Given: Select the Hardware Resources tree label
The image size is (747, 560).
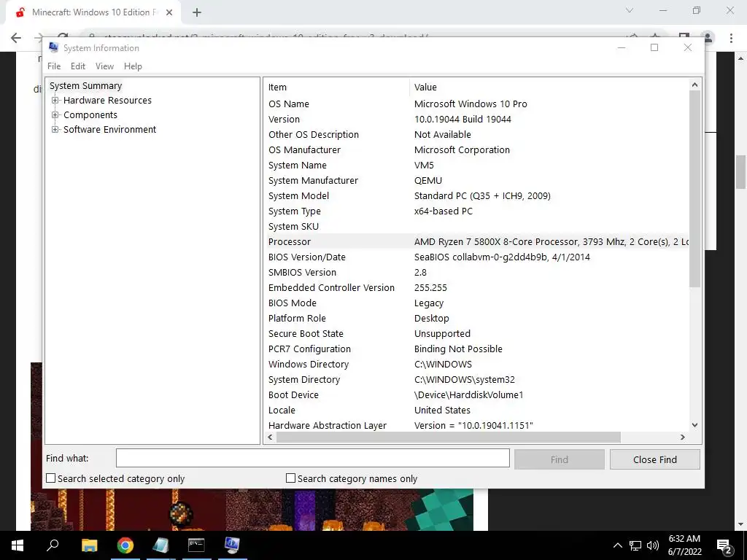Looking at the screenshot, I should click(x=107, y=101).
